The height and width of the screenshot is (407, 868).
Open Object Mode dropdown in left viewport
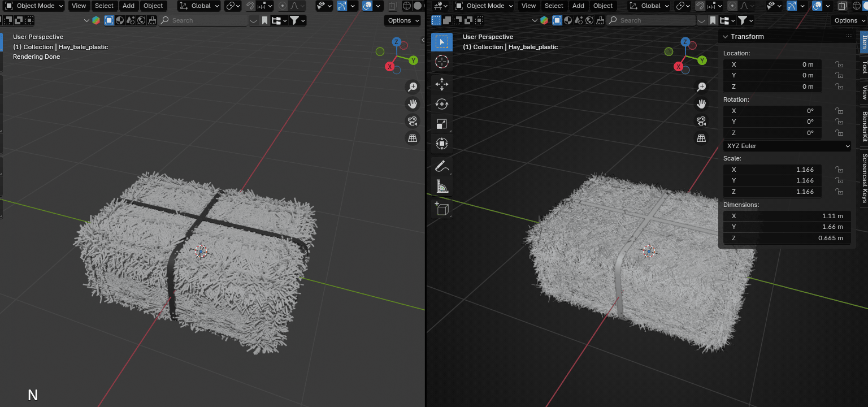[x=34, y=6]
